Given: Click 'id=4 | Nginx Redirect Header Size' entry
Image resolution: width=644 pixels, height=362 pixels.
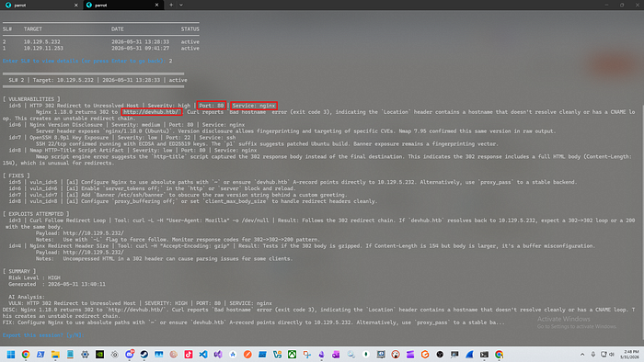Looking at the screenshot, I should coord(58,246).
